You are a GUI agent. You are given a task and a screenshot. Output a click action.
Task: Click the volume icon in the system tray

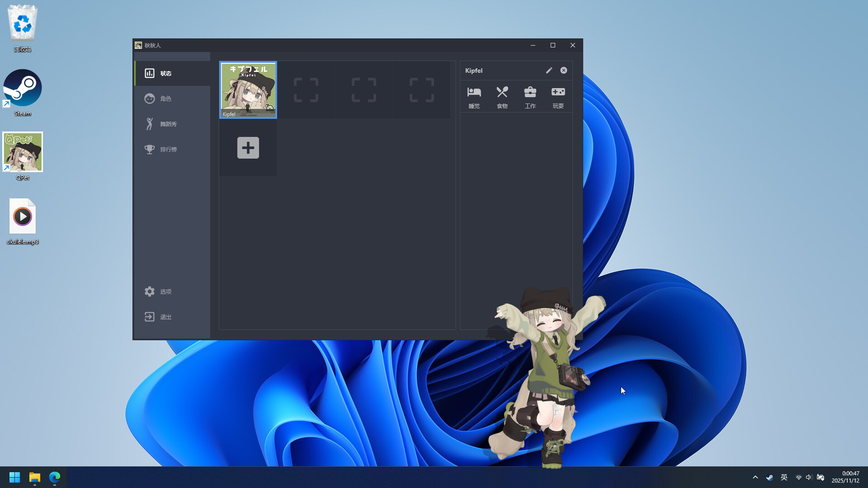(x=809, y=477)
